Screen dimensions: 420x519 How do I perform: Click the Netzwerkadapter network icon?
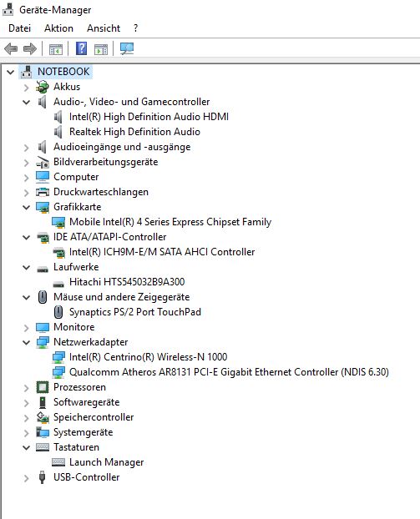click(43, 342)
